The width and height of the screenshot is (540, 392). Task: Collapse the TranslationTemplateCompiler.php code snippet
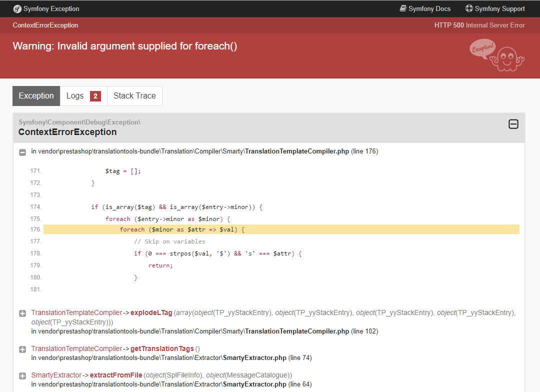[22, 152]
